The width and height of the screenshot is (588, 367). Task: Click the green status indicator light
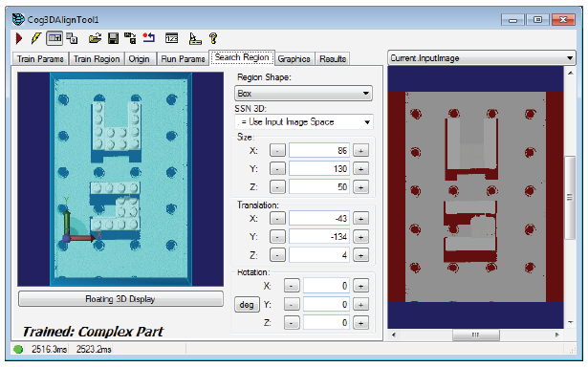18,350
